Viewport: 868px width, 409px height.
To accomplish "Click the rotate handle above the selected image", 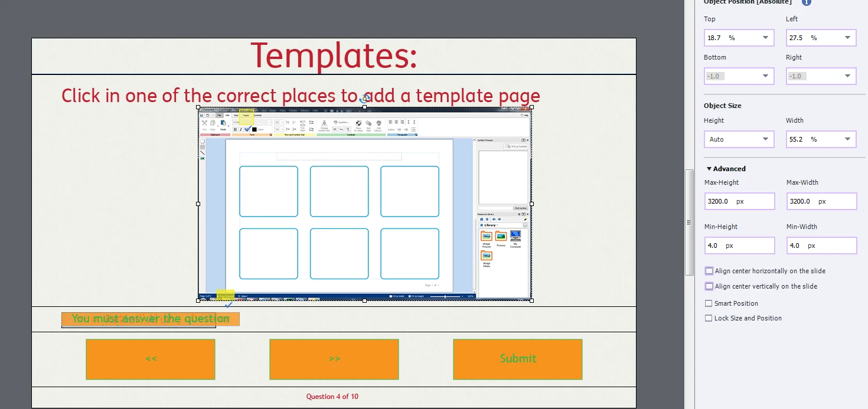I will pyautogui.click(x=366, y=99).
